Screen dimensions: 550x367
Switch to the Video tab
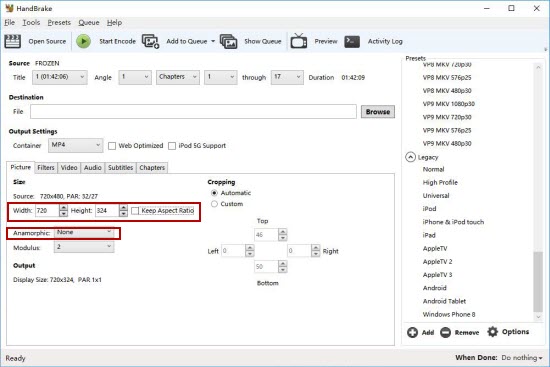click(x=69, y=168)
